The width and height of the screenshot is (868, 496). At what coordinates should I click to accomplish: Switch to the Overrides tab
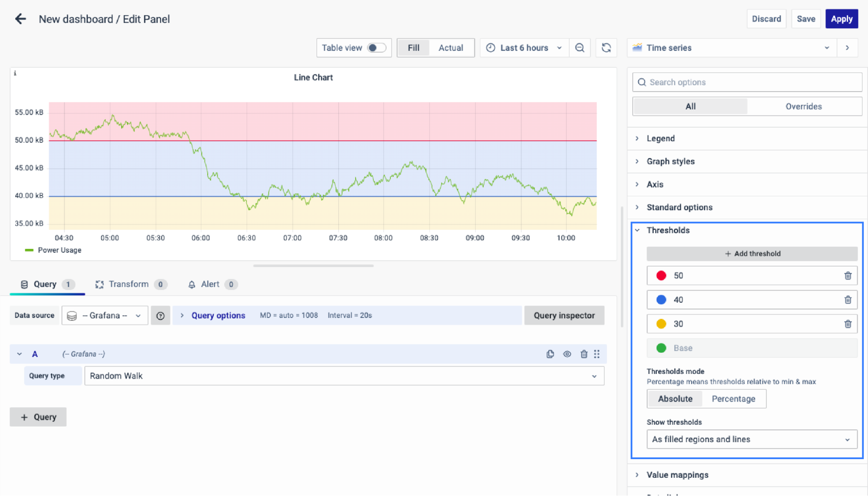click(x=803, y=106)
